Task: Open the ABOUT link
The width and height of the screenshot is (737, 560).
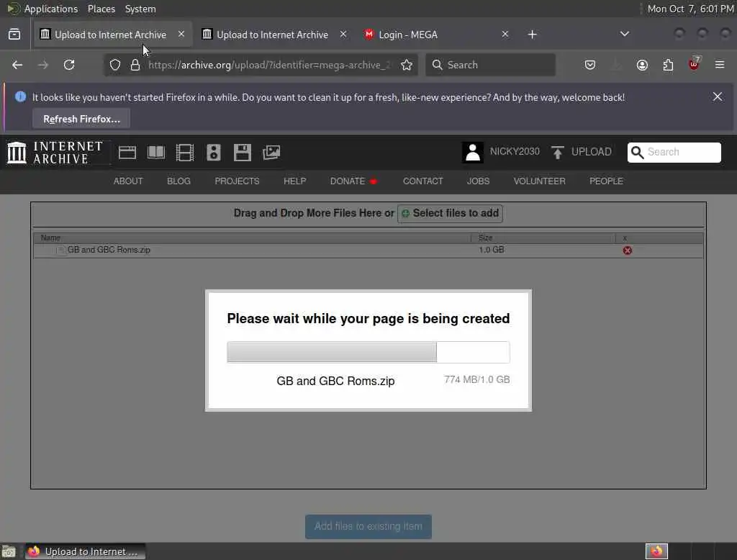Action: click(x=128, y=181)
